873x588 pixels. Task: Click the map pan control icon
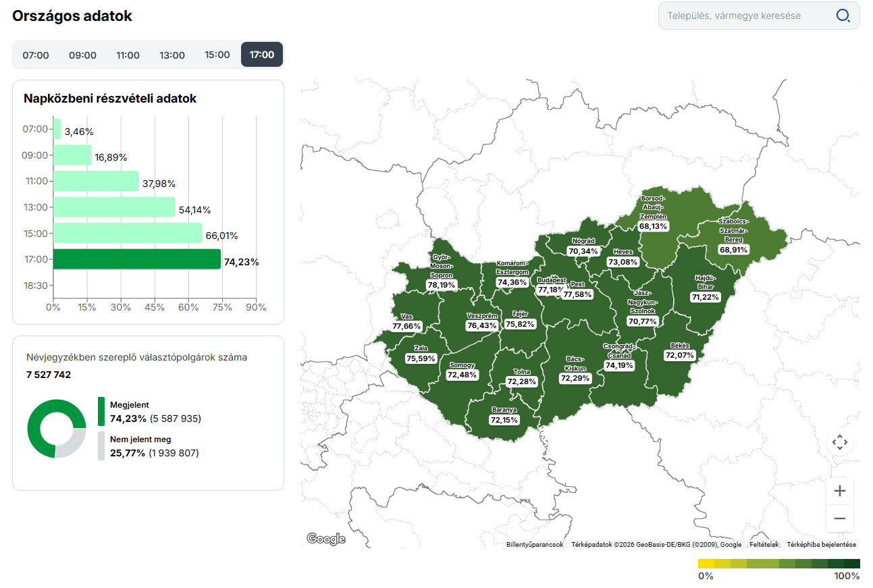pos(839,443)
